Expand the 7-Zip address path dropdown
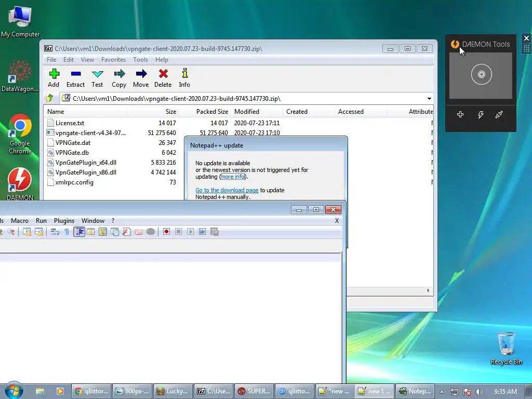 pyautogui.click(x=429, y=99)
